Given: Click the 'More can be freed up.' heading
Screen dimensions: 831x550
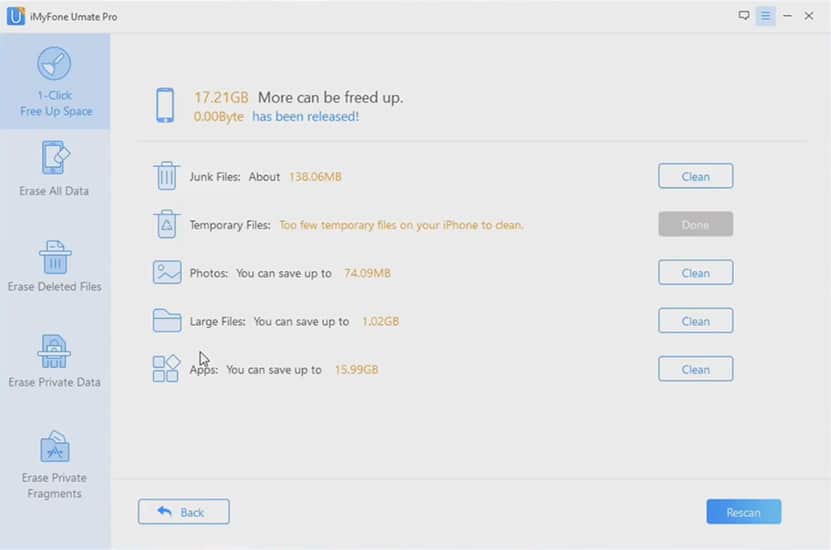Looking at the screenshot, I should click(x=330, y=97).
